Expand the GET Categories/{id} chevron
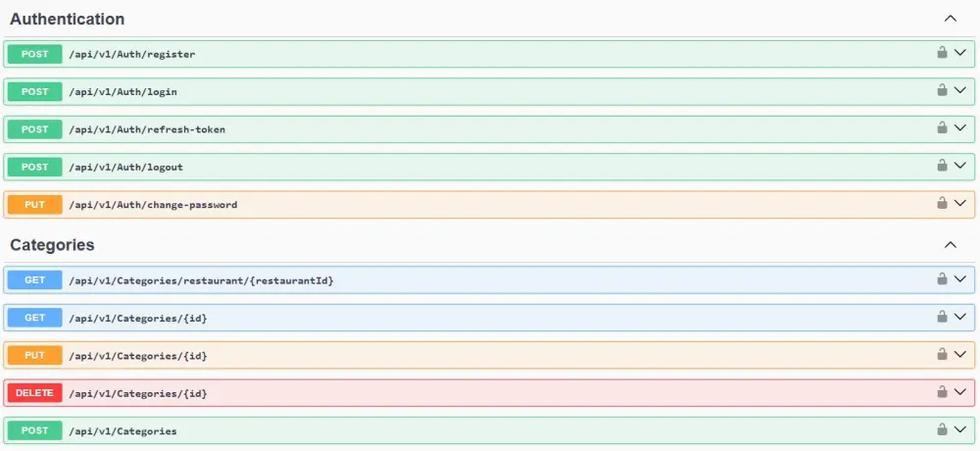This screenshot has width=980, height=451. click(960, 317)
